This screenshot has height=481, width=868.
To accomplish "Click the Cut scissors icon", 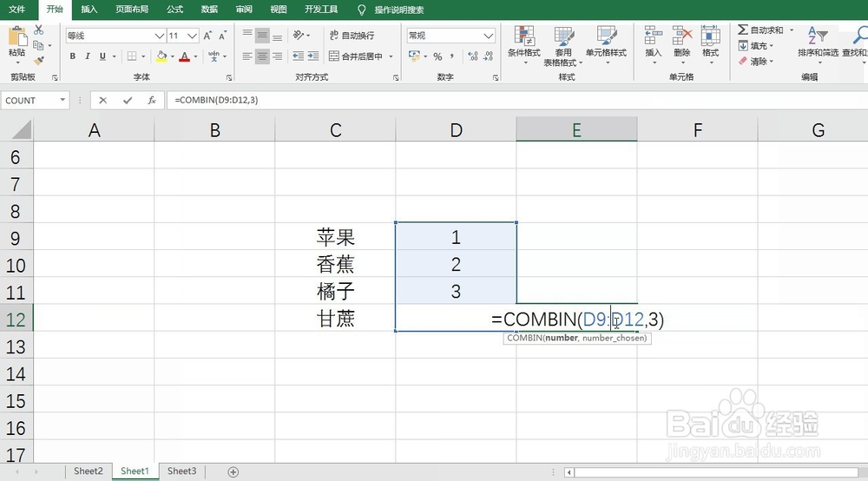I will [x=39, y=30].
